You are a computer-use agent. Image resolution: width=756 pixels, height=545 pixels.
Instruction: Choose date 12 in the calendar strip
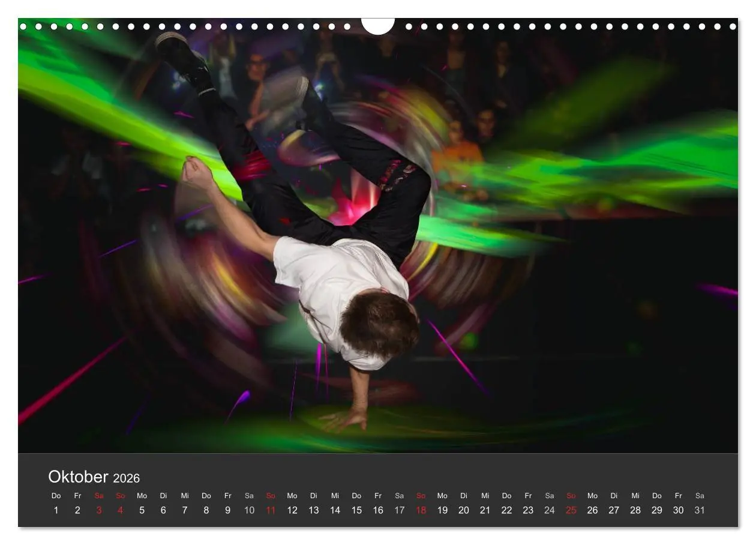[292, 510]
